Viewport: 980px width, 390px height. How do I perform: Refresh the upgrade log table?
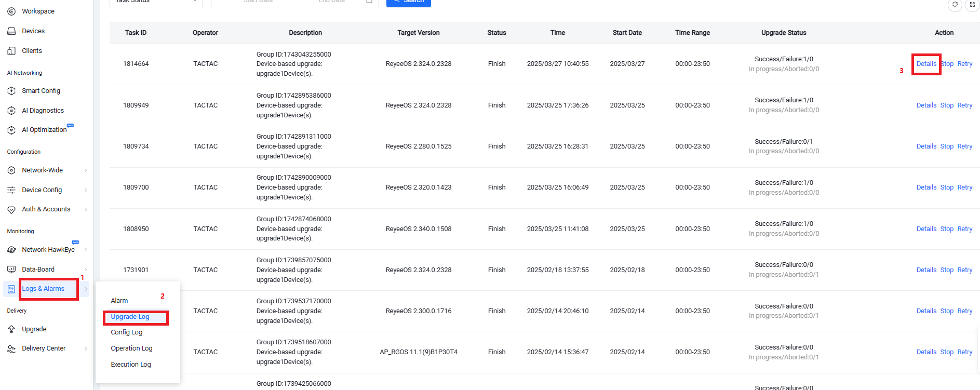tap(955, 5)
